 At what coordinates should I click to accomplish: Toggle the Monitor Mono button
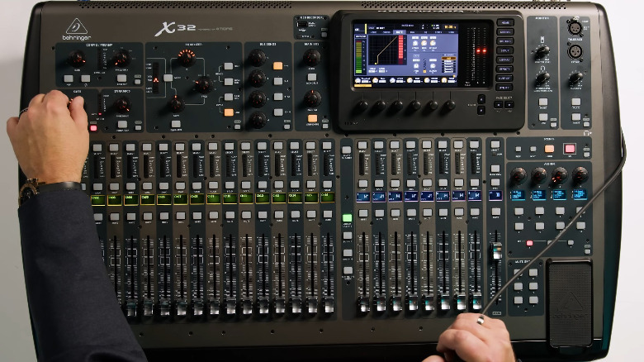pos(543,102)
